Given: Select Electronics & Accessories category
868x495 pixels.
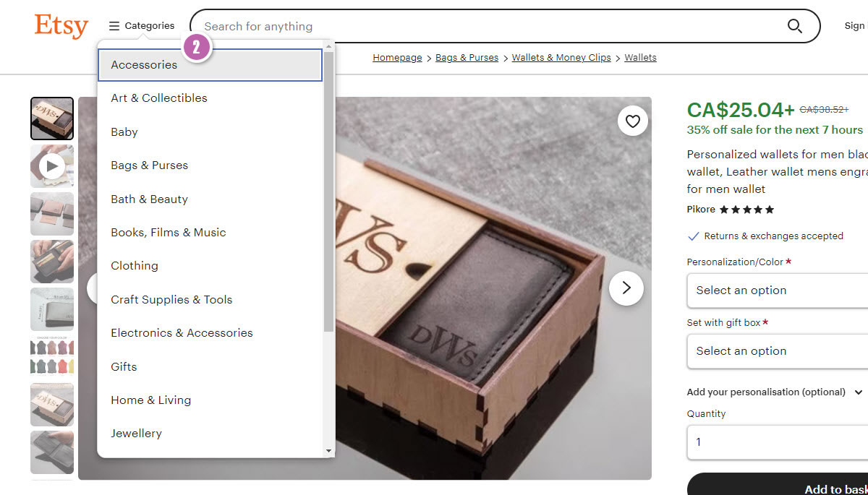Looking at the screenshot, I should pyautogui.click(x=182, y=333).
